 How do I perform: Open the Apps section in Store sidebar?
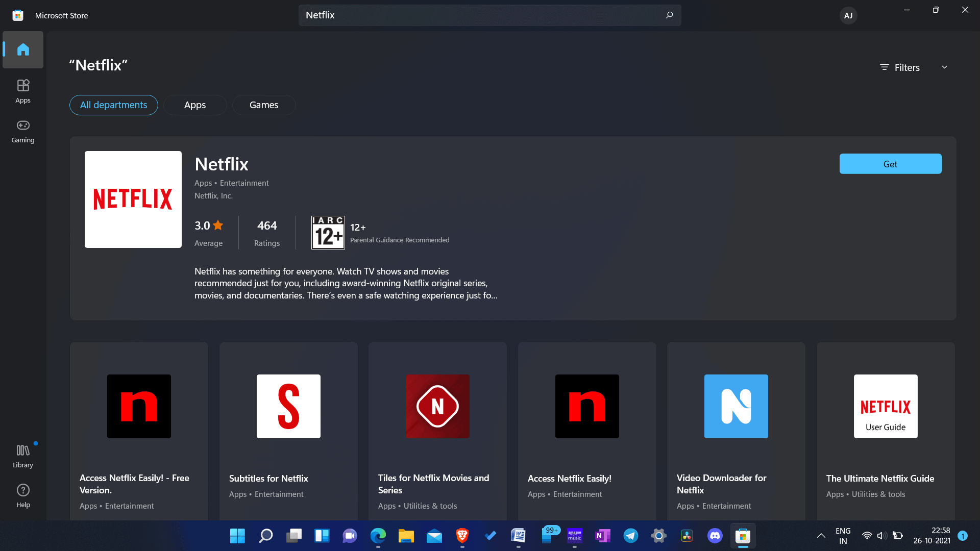(22, 91)
